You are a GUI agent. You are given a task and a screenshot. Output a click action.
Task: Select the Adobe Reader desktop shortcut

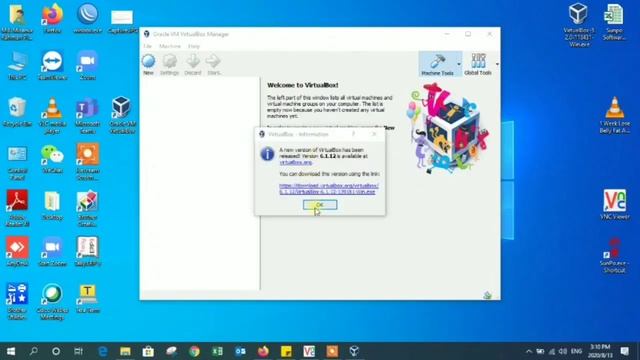(17, 208)
